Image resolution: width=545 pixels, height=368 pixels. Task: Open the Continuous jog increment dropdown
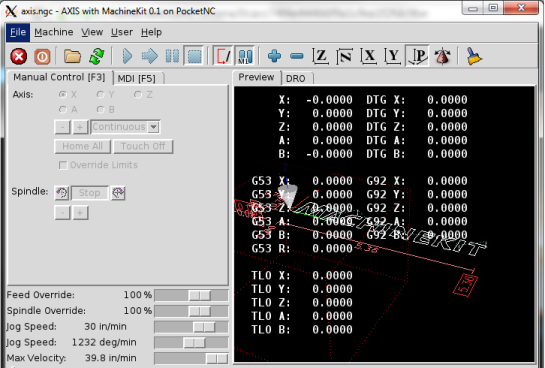coord(153,127)
